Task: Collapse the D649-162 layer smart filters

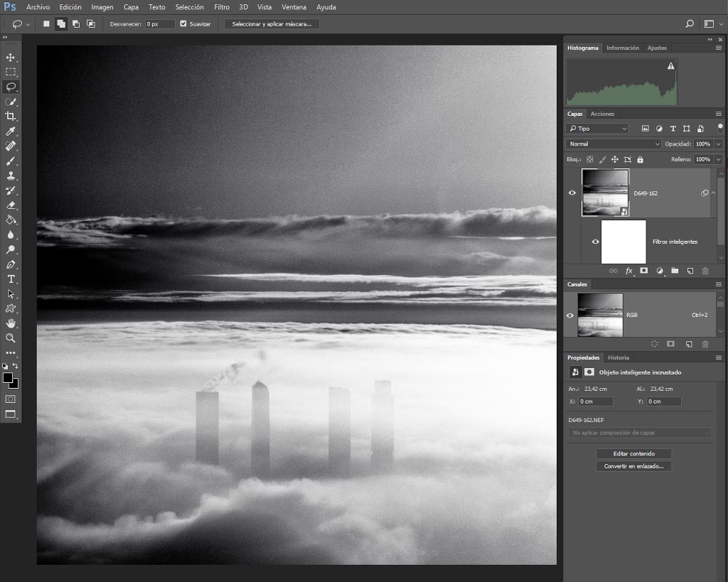Action: (714, 193)
